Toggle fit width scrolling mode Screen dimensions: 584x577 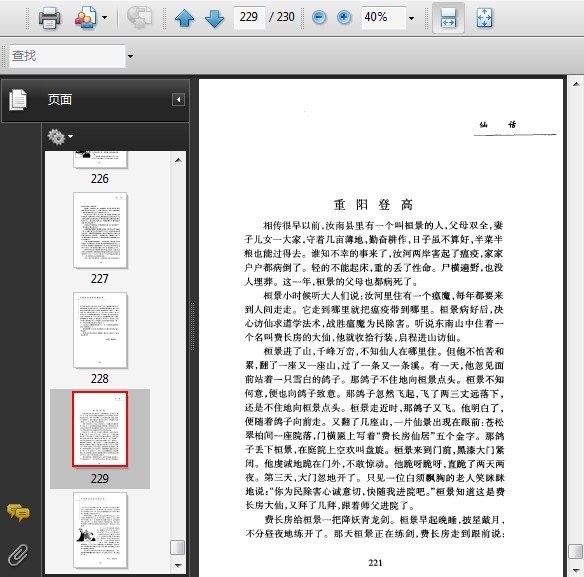click(x=448, y=18)
